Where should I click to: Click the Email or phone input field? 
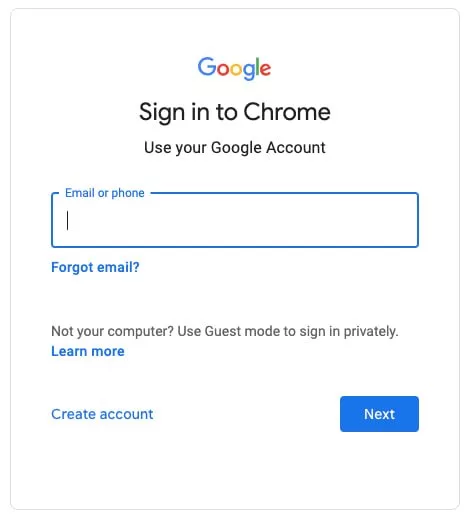click(x=235, y=220)
